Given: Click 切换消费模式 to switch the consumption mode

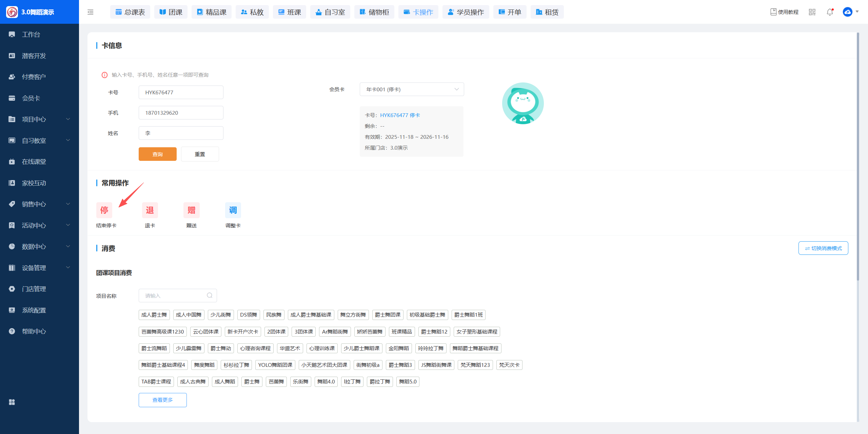Looking at the screenshot, I should click(823, 248).
